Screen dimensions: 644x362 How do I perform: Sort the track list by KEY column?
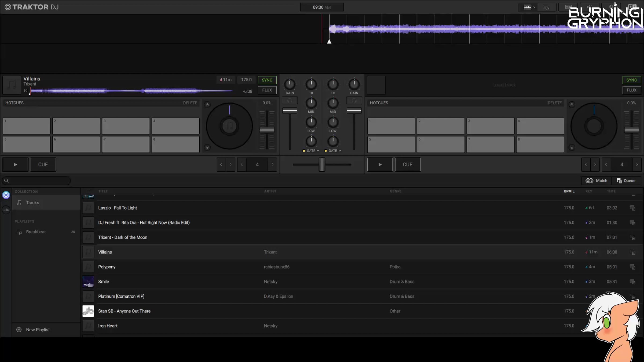click(589, 191)
